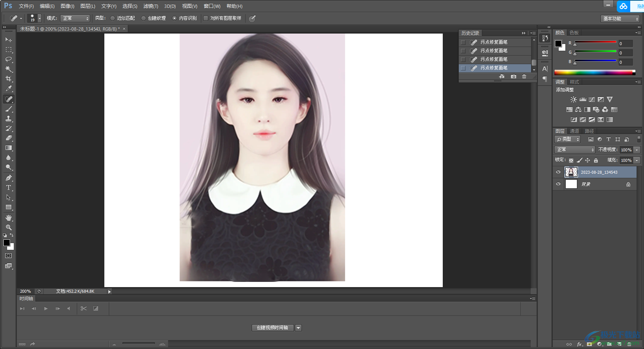Select the Crop tool
This screenshot has width=644, height=349.
[x=9, y=79]
